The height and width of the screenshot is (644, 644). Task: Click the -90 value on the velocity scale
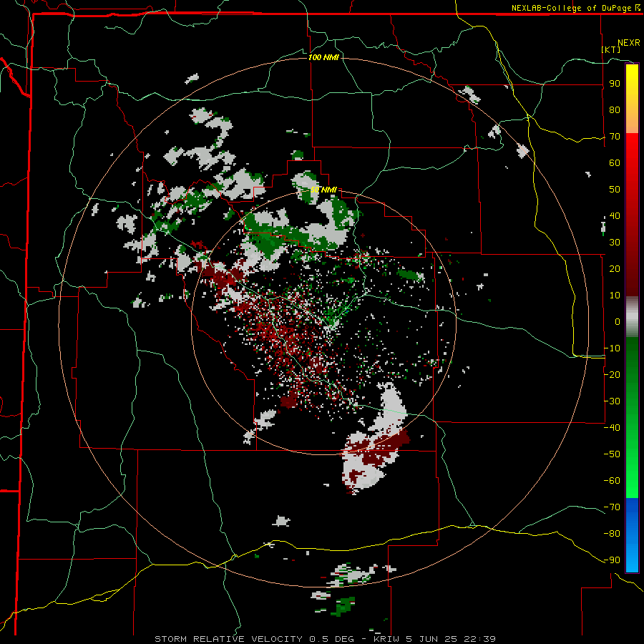tap(612, 560)
